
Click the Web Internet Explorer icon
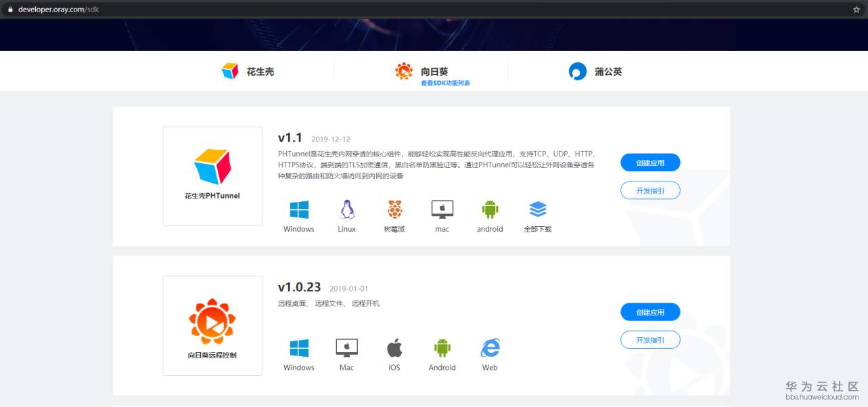point(490,349)
